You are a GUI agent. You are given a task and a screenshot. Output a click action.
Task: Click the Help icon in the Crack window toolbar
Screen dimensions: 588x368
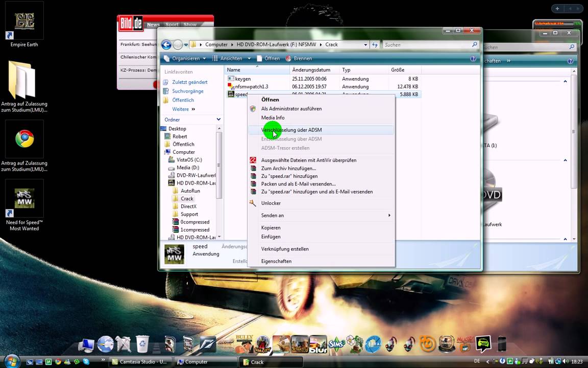tap(473, 59)
